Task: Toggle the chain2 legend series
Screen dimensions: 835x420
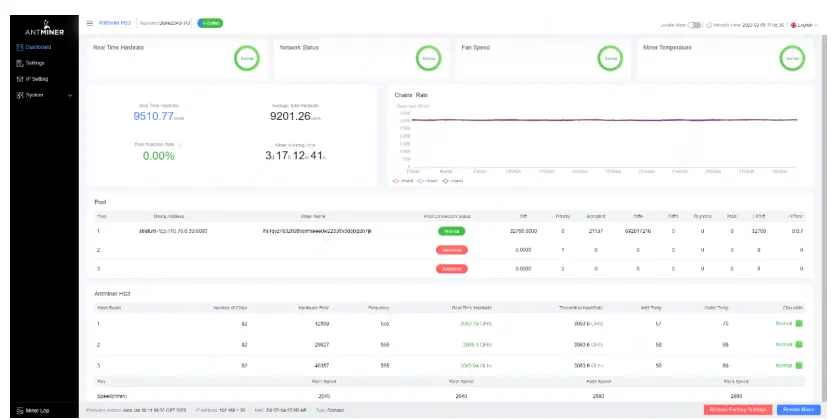Action: click(453, 181)
